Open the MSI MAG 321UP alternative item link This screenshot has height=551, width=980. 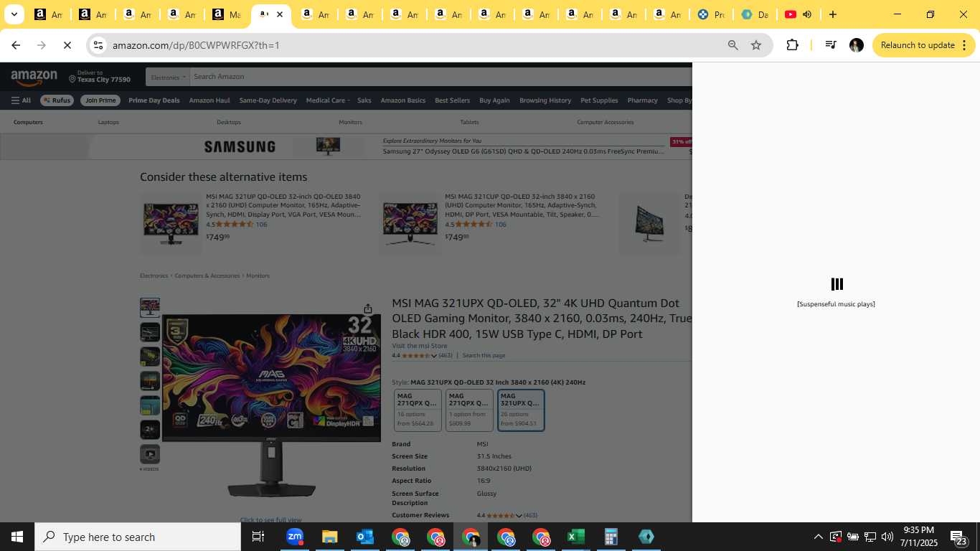[x=283, y=205]
